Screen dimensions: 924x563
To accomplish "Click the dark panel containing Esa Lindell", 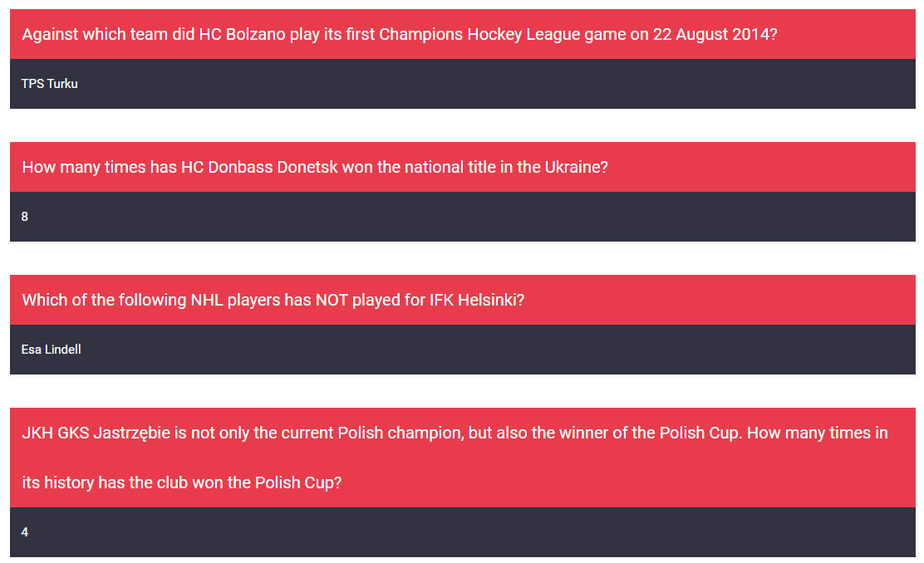I will click(x=462, y=350).
